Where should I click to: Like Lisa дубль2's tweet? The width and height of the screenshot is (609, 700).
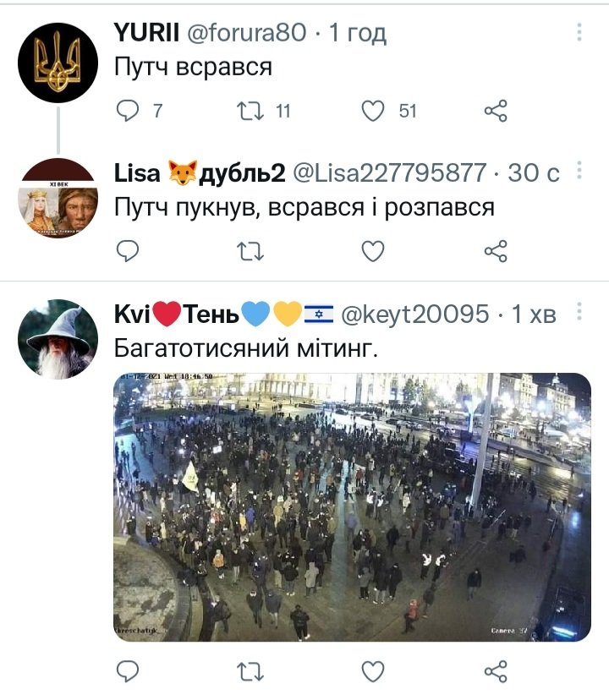click(x=373, y=251)
